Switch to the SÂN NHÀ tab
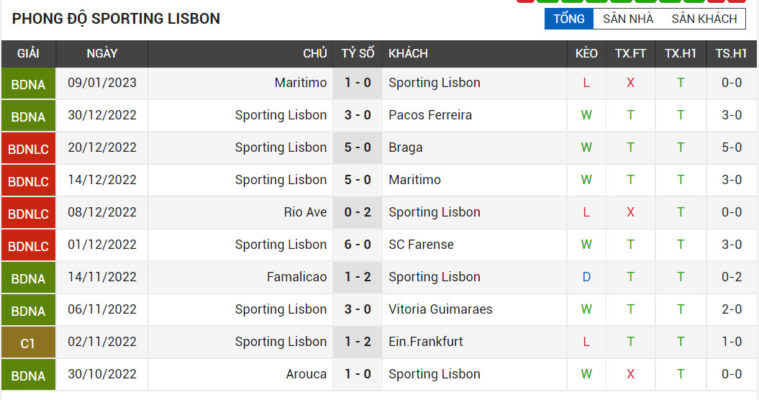 [628, 19]
